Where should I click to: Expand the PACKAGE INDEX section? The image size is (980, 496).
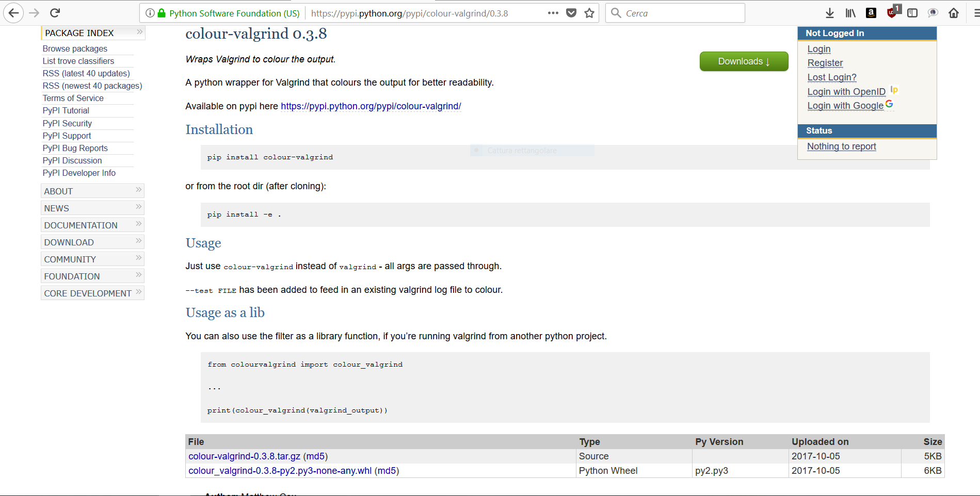(93, 33)
